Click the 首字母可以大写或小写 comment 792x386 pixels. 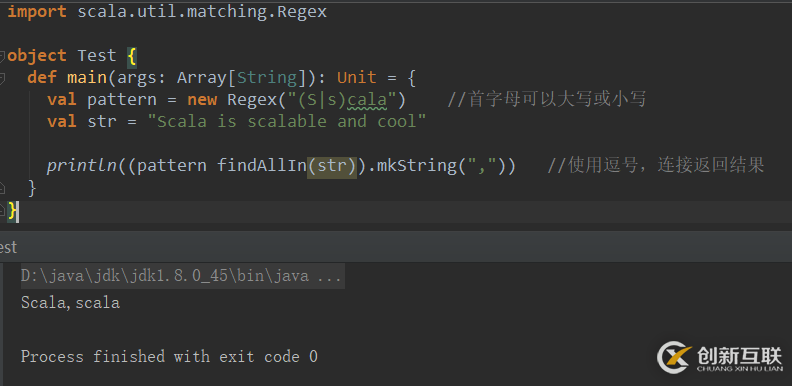tap(547, 100)
